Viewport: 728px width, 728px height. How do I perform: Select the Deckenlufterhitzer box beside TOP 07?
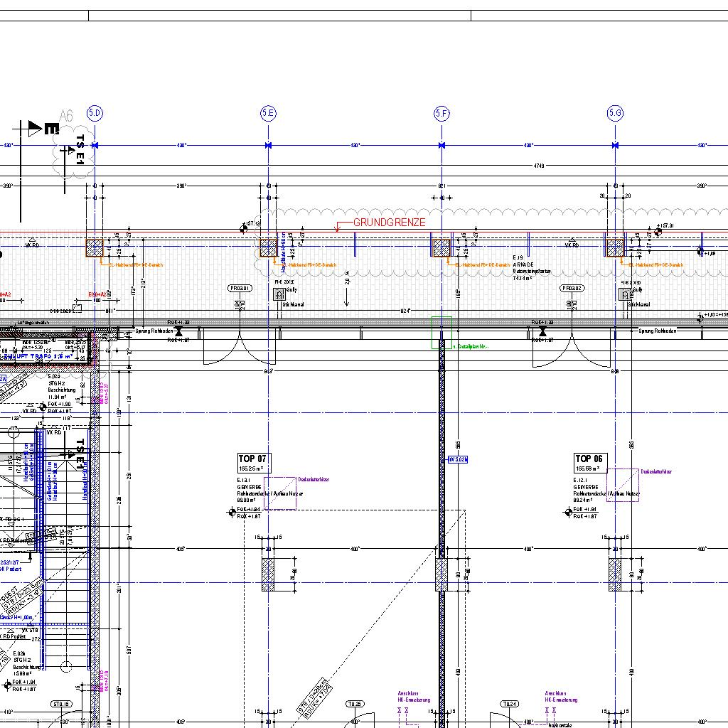[279, 493]
